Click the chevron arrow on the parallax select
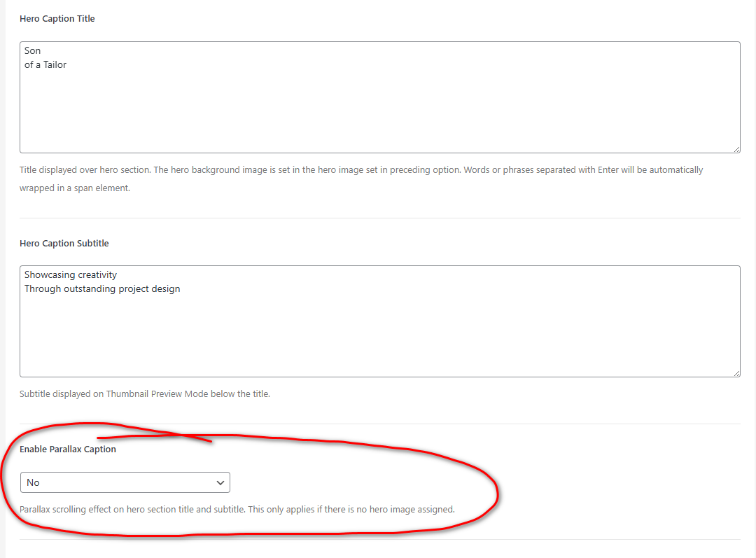 (220, 482)
